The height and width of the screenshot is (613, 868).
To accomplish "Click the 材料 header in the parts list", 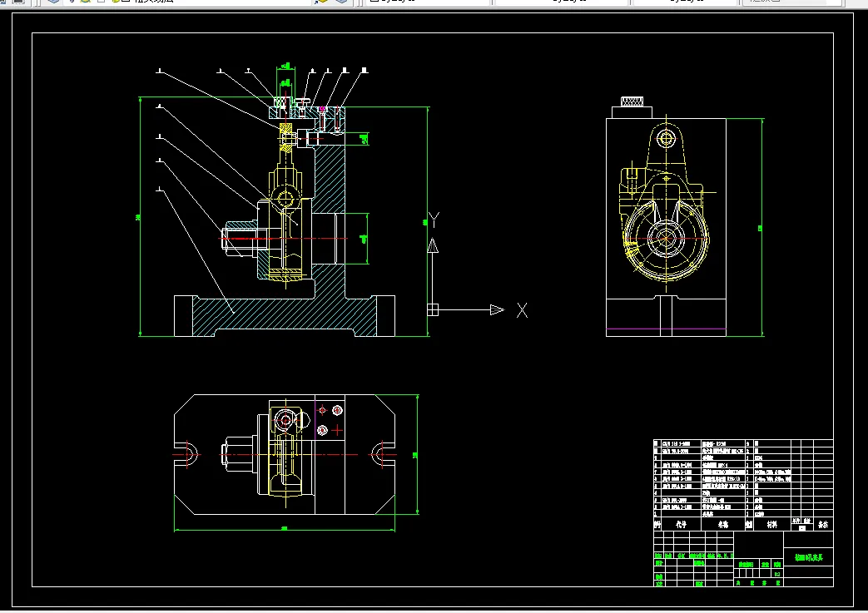I will pyautogui.click(x=771, y=524).
